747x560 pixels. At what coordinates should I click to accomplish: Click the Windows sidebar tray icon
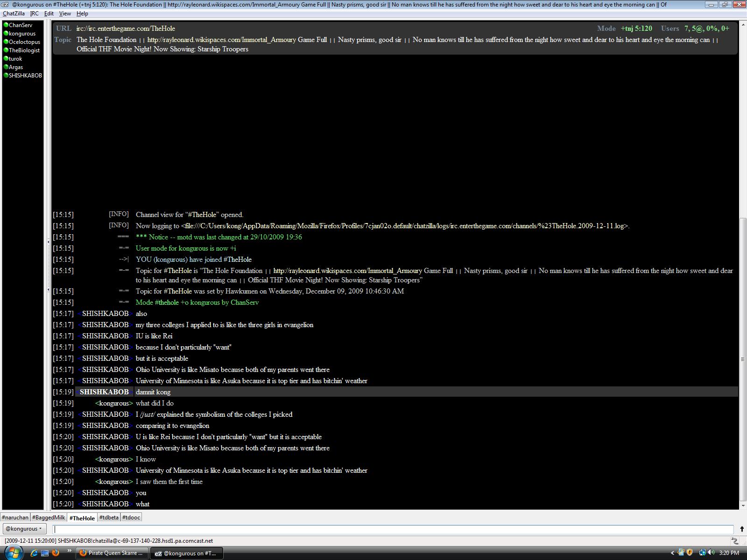point(681,553)
